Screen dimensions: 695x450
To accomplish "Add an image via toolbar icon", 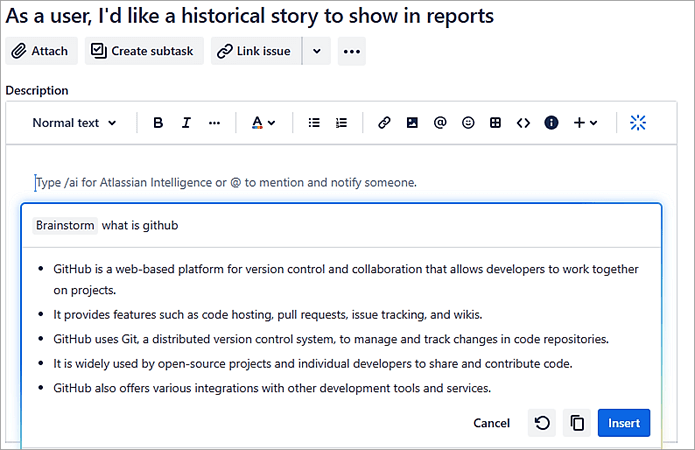I will click(412, 123).
